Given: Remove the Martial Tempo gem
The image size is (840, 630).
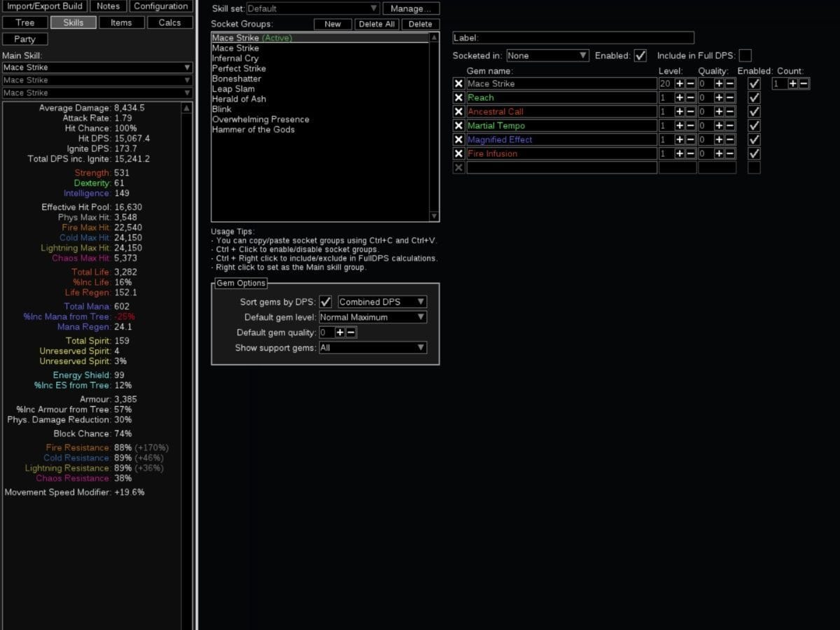Looking at the screenshot, I should 460,125.
